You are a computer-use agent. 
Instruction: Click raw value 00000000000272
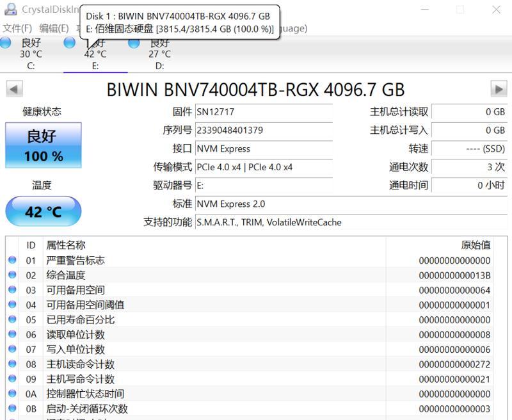pyautogui.click(x=454, y=364)
